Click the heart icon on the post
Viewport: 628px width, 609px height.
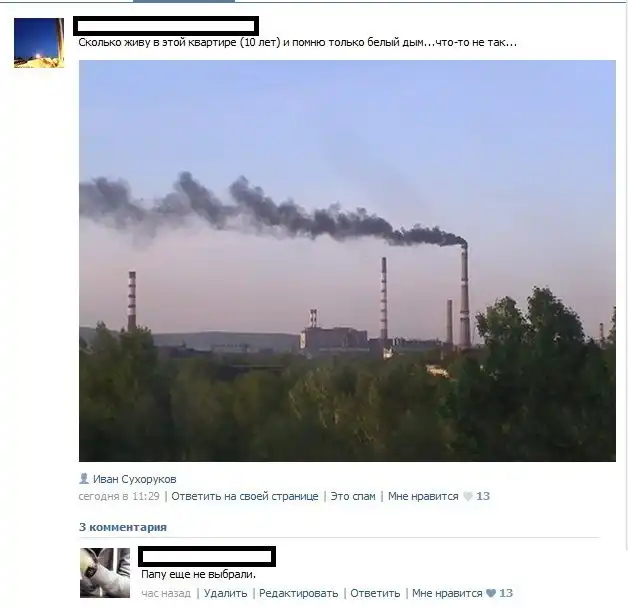coord(467,496)
